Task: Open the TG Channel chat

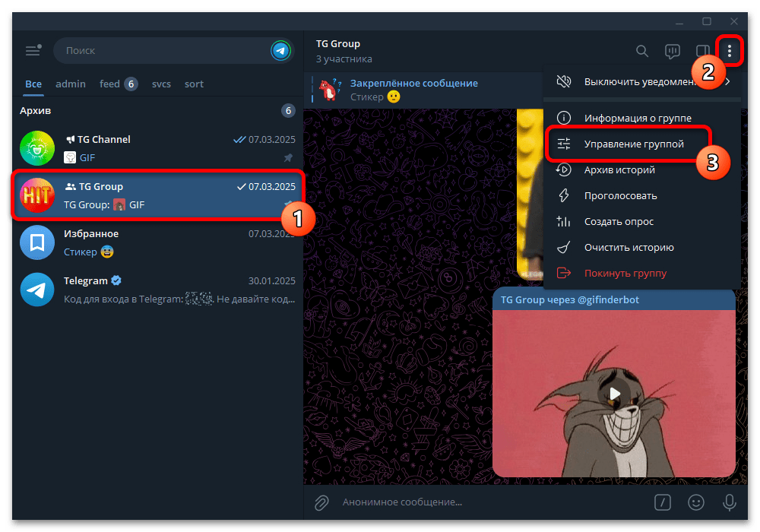Action: [157, 148]
